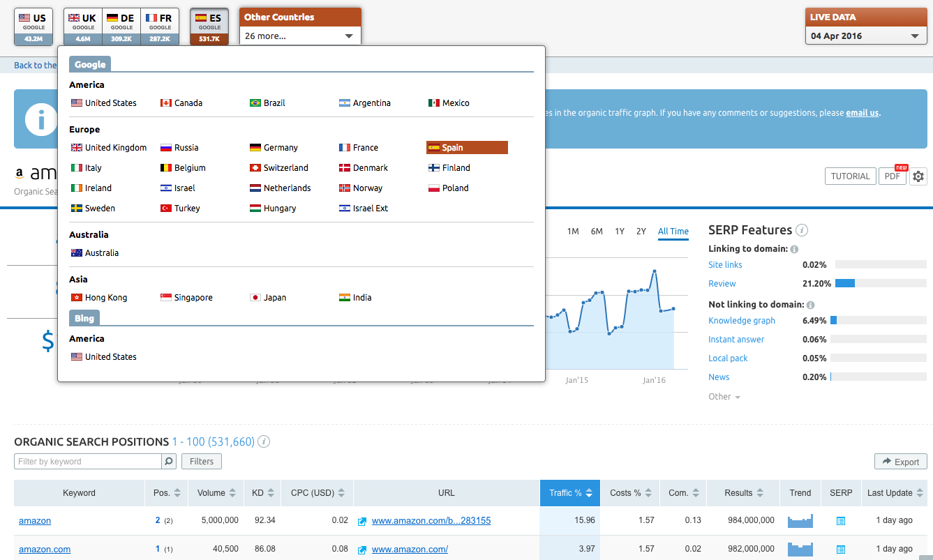Open external link icon for www.amazon.com/b...283155

click(362, 521)
